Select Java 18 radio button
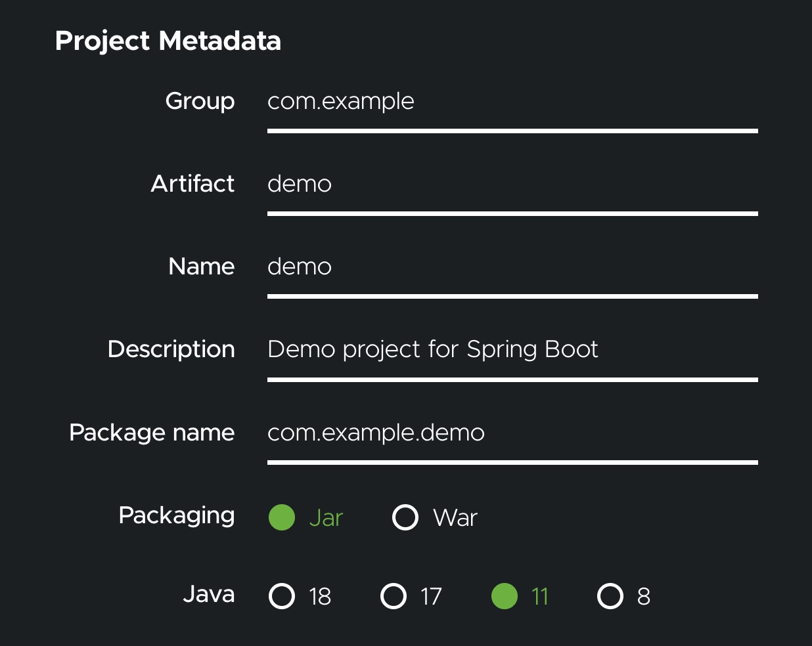Screen dimensions: 812x646 coord(282,596)
